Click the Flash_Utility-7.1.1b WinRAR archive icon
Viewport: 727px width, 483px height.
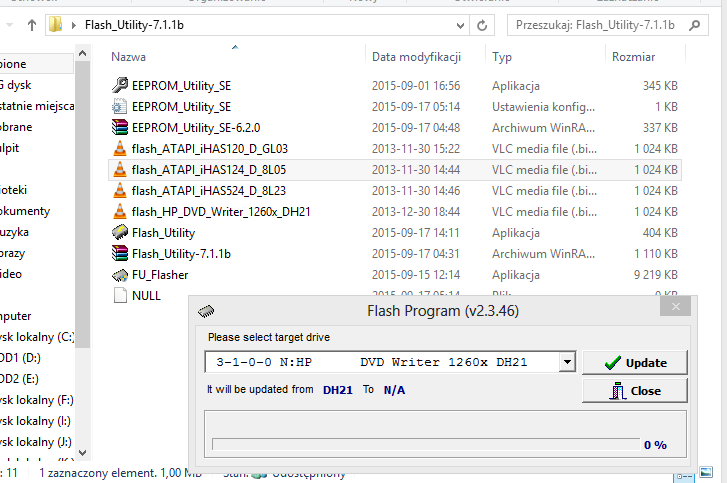tap(120, 254)
